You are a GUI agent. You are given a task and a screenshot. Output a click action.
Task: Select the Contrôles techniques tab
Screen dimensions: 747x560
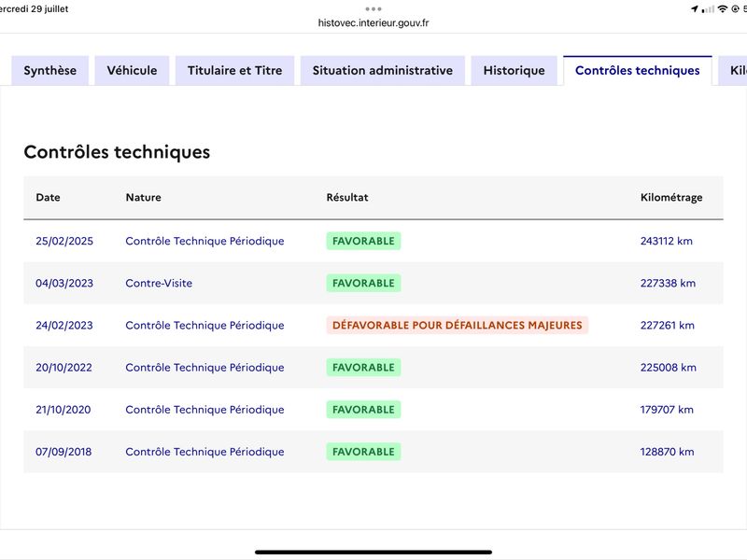pyautogui.click(x=638, y=71)
